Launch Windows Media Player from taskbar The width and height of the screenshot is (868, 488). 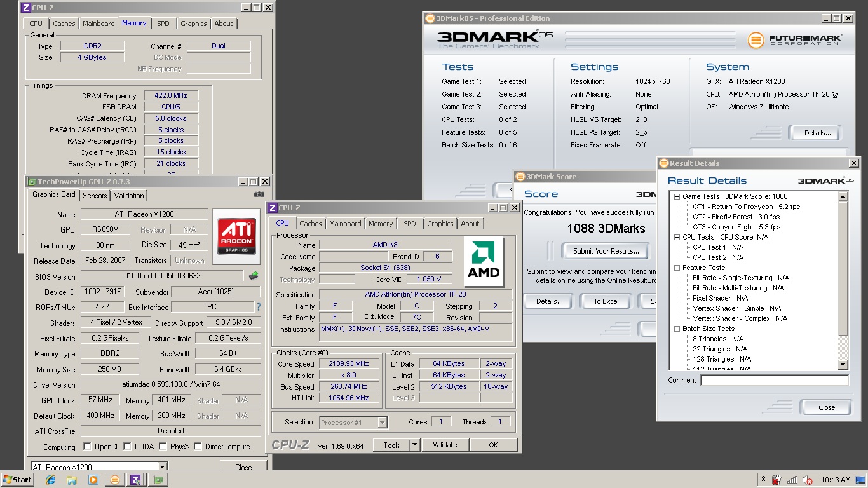(93, 480)
